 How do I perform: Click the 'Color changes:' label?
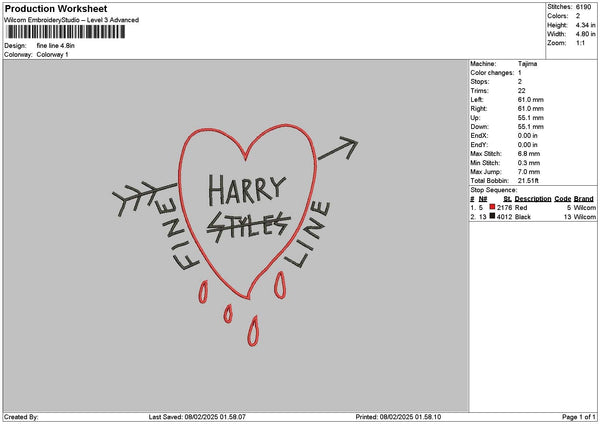tap(492, 73)
